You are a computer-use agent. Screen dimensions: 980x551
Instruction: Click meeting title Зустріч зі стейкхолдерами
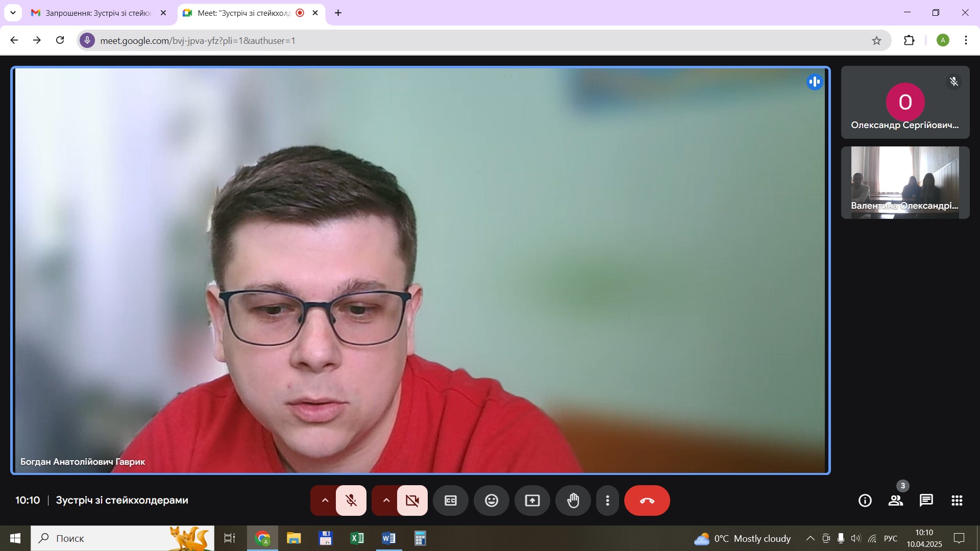(122, 500)
